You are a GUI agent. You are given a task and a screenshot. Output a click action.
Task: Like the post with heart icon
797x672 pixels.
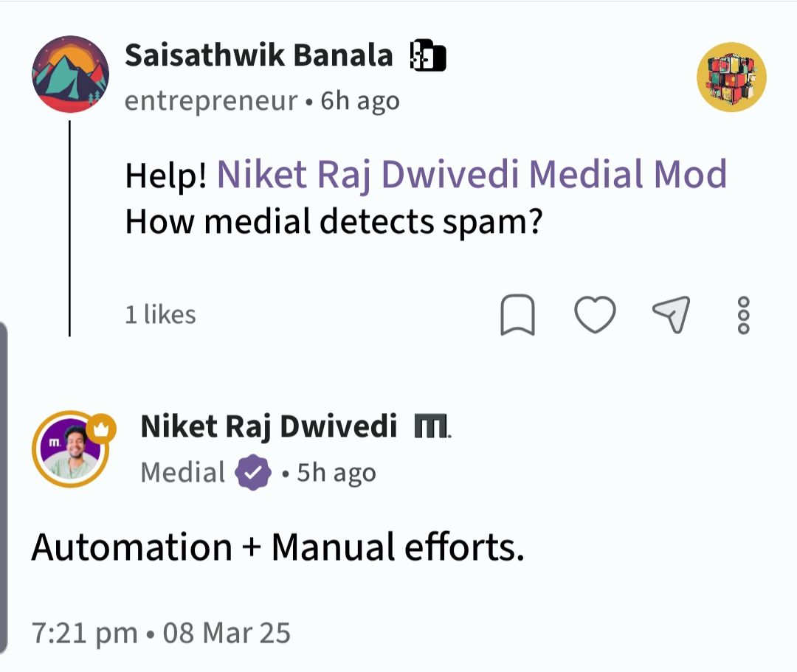click(x=595, y=315)
